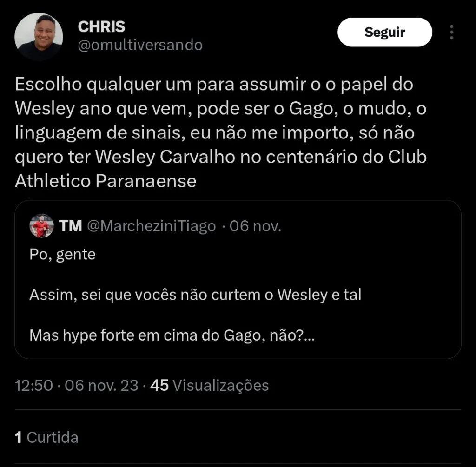This screenshot has width=476, height=467.
Task: Click the Assim, sei que vocês não curtem line
Action: [195, 295]
